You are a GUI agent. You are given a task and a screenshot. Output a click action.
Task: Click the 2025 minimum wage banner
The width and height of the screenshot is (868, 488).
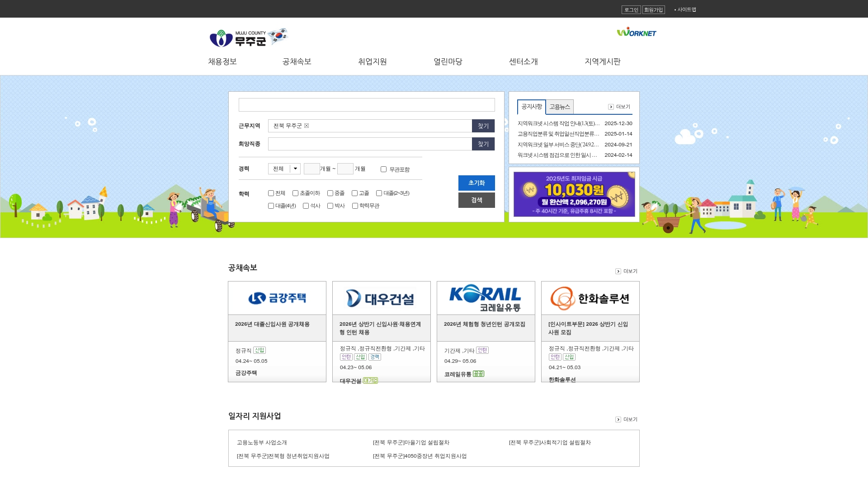click(x=574, y=194)
